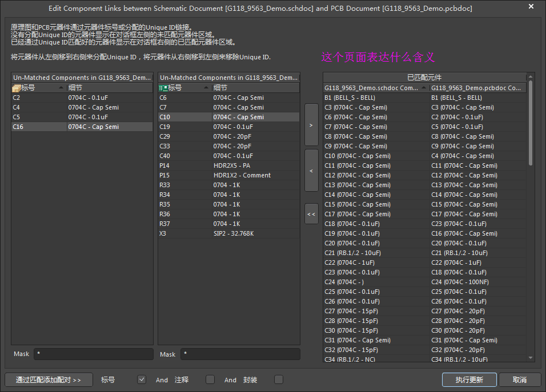Select the R36 row 0704 - 1K
This screenshot has height=392, width=546.
tap(229, 215)
